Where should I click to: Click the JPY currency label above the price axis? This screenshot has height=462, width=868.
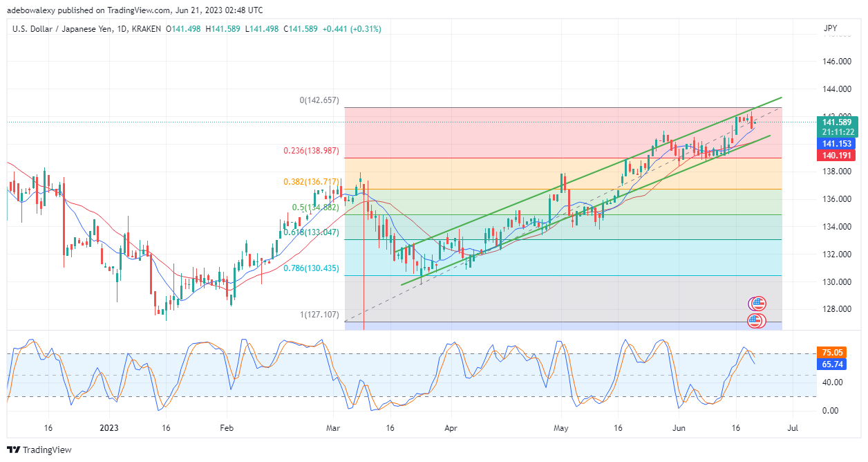tap(831, 28)
